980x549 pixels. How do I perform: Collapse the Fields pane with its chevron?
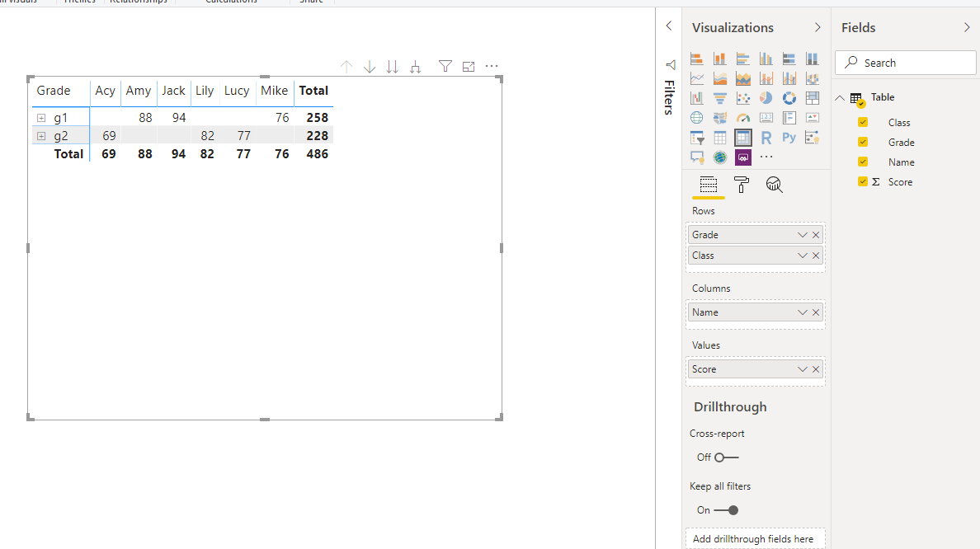(x=967, y=27)
